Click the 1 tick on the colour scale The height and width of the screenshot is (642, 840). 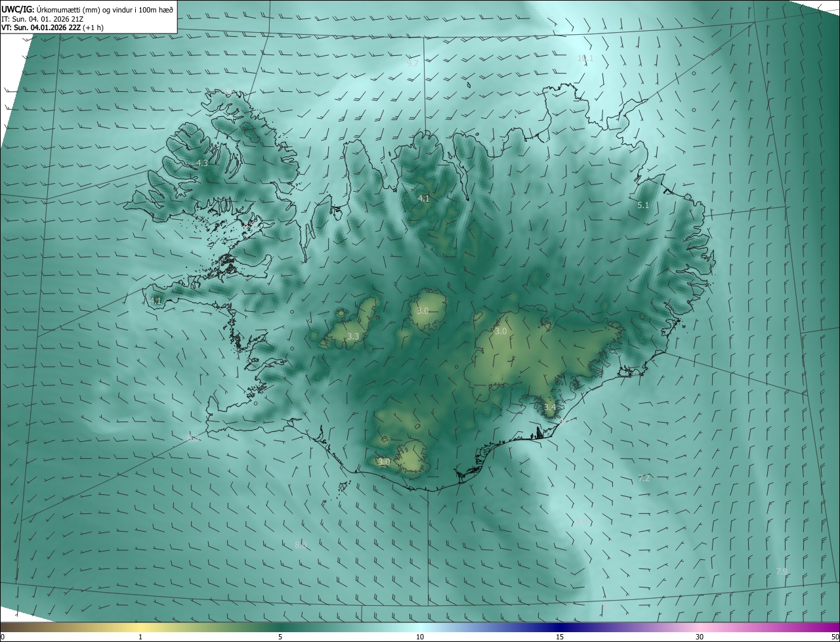[140, 637]
